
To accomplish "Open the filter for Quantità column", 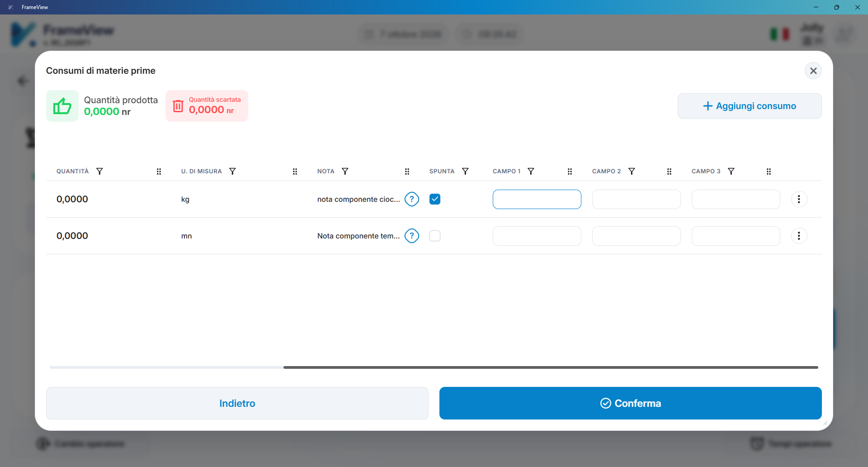I will (99, 172).
